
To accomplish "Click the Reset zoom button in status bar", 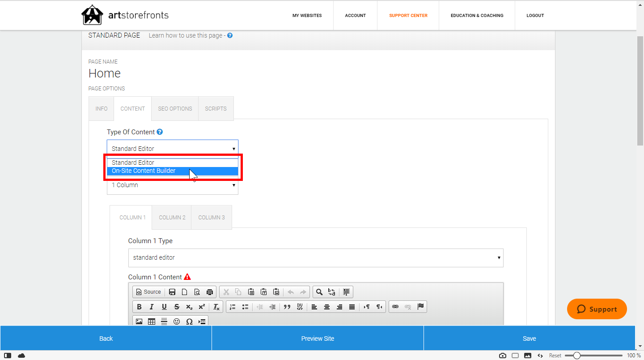I will [x=555, y=356].
